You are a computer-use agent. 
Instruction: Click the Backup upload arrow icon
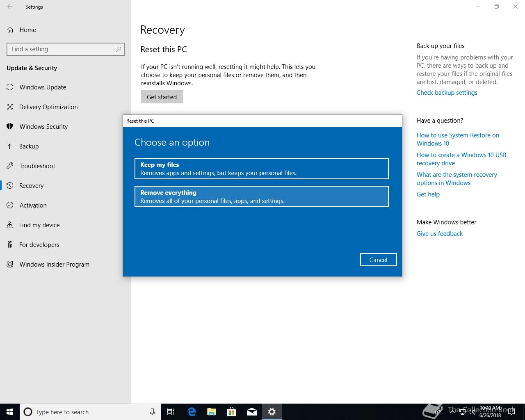point(10,146)
